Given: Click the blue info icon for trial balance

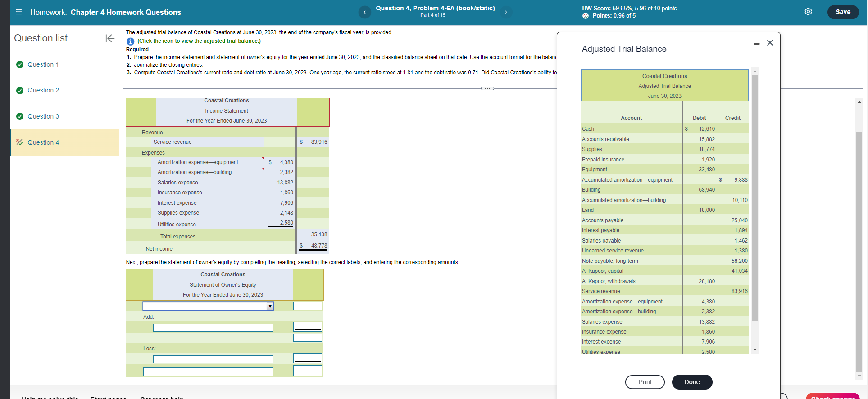Looking at the screenshot, I should tap(130, 41).
